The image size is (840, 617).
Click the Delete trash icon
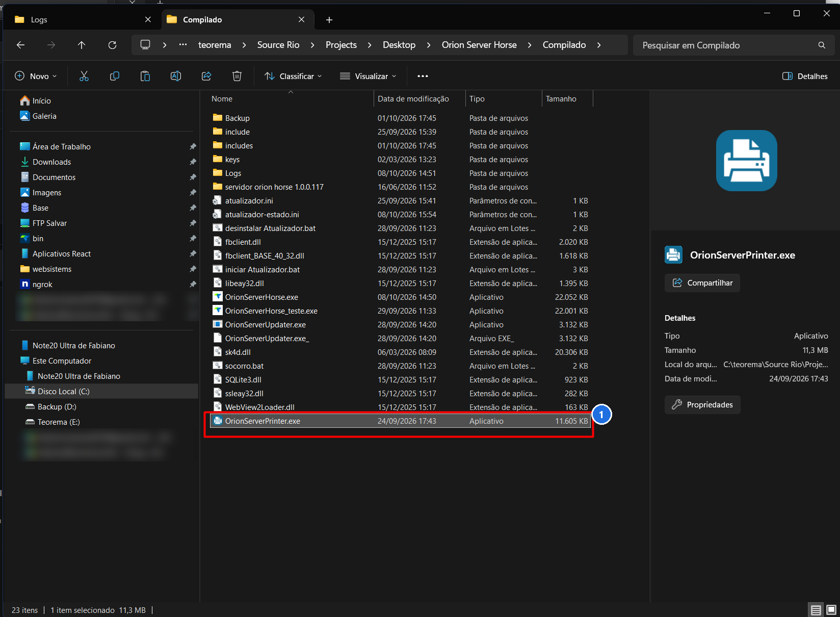coord(237,76)
